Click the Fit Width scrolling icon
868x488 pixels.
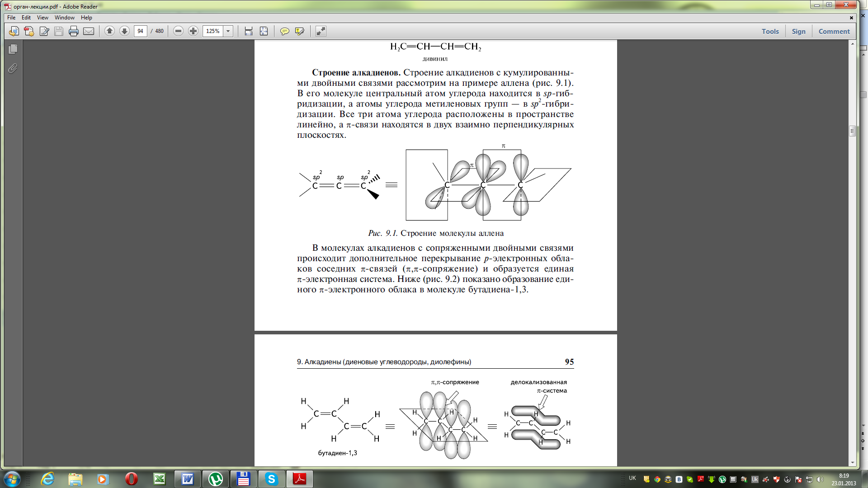click(x=248, y=31)
